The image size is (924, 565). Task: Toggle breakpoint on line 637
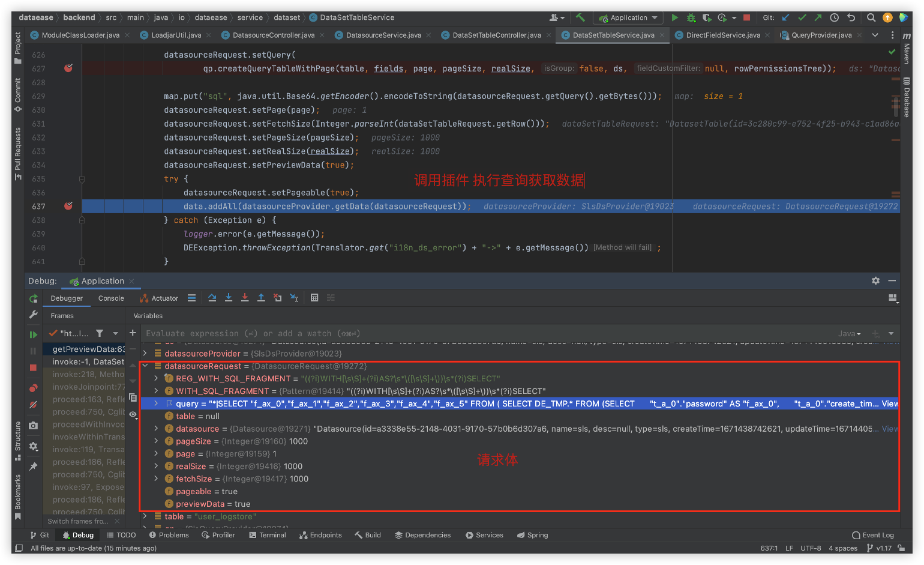tap(68, 206)
